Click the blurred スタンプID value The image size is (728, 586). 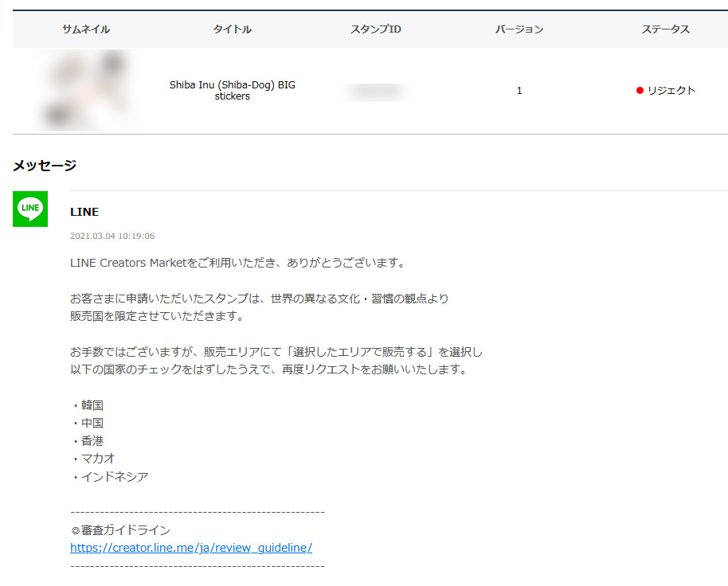(x=376, y=92)
